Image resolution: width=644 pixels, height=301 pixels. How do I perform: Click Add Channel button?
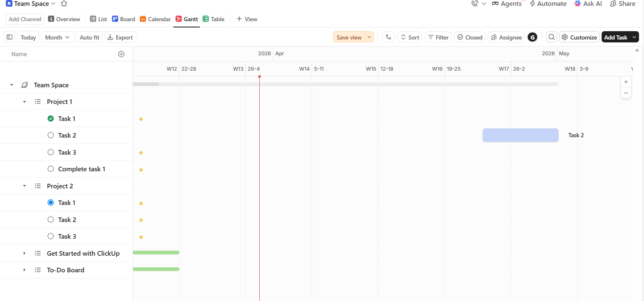[25, 19]
